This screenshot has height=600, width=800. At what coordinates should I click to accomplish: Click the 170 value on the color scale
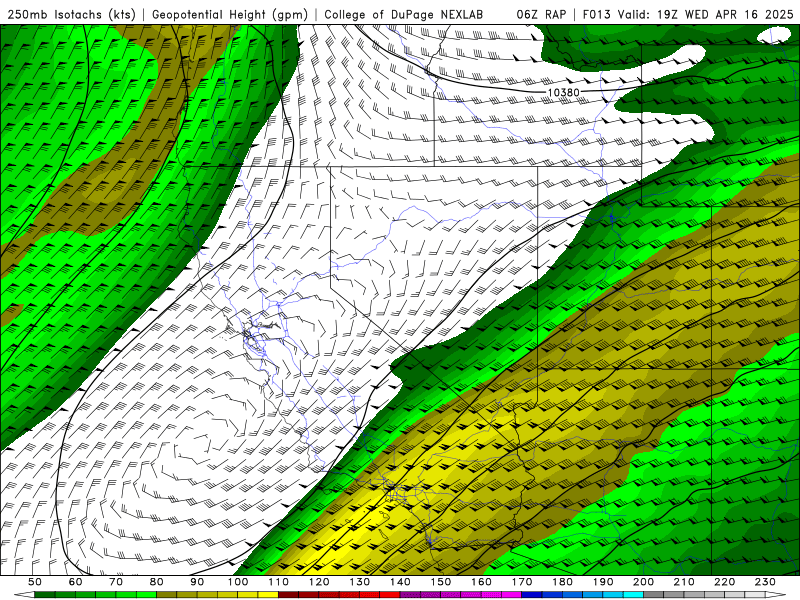coord(522,582)
